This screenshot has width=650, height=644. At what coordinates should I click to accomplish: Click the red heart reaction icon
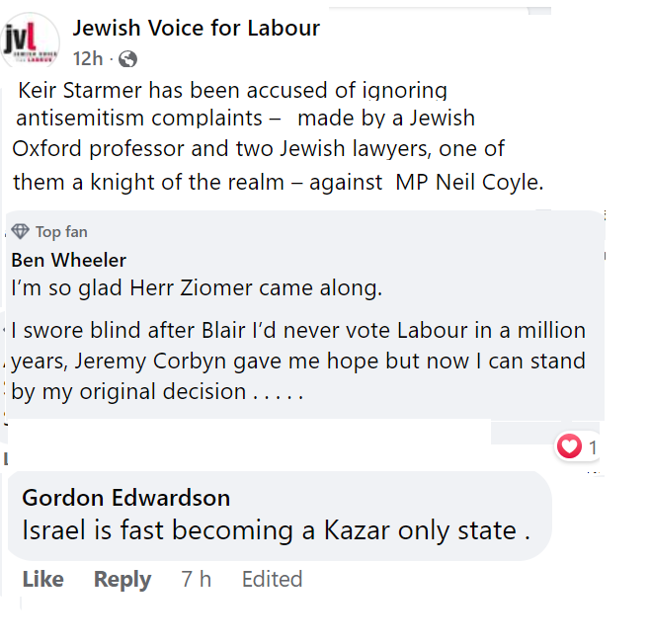pyautogui.click(x=569, y=447)
